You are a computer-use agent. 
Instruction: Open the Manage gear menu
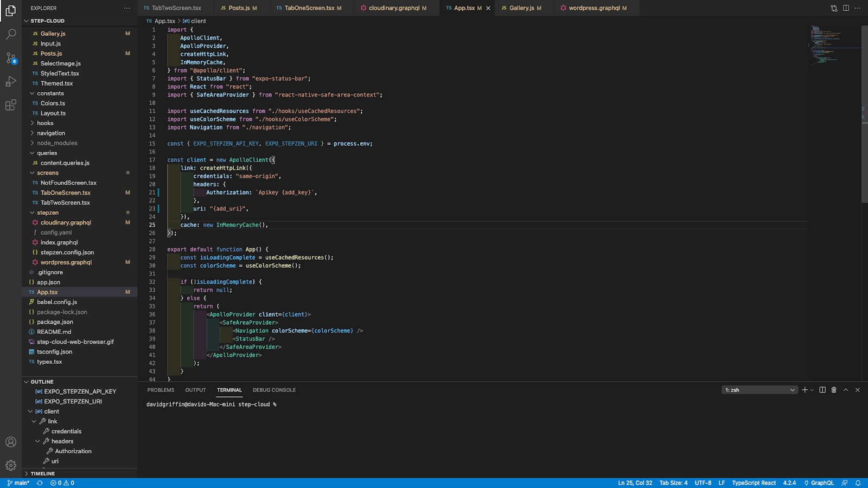click(x=11, y=465)
